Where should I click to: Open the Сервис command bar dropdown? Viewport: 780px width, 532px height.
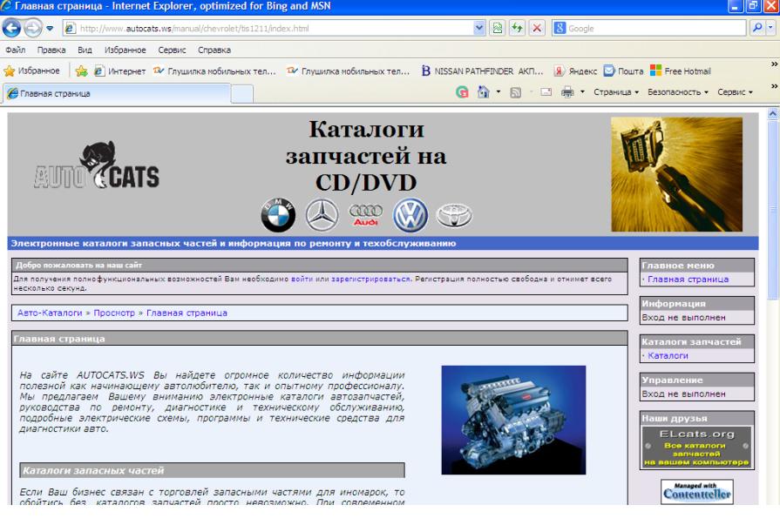(735, 92)
